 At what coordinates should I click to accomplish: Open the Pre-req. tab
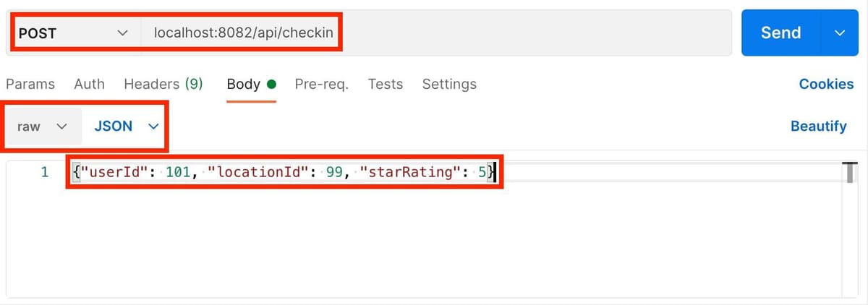pyautogui.click(x=321, y=84)
